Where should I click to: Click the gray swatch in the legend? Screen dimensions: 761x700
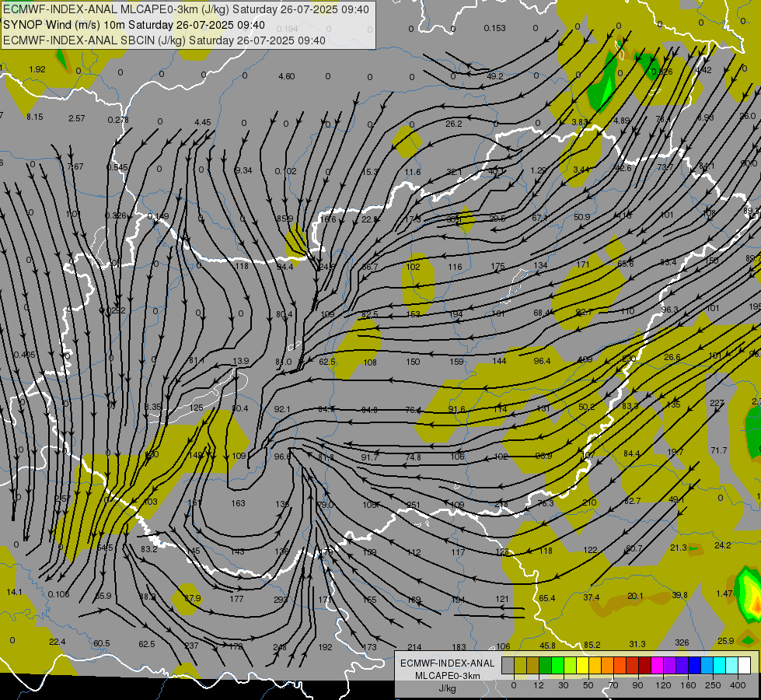tap(508, 666)
